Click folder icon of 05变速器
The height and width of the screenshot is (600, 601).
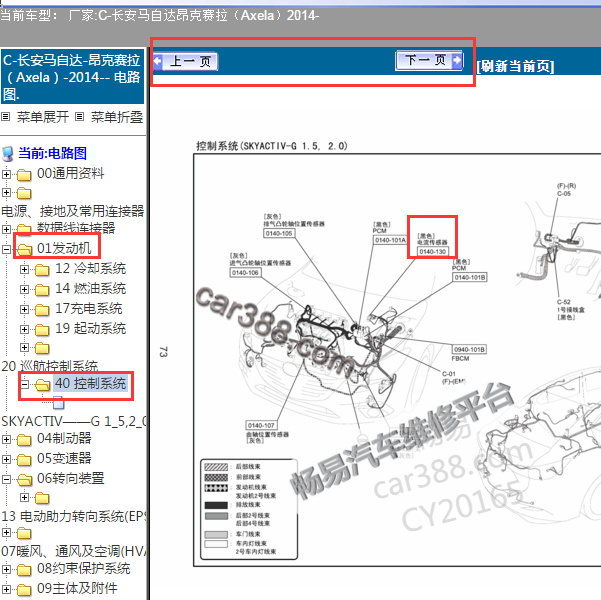24,460
